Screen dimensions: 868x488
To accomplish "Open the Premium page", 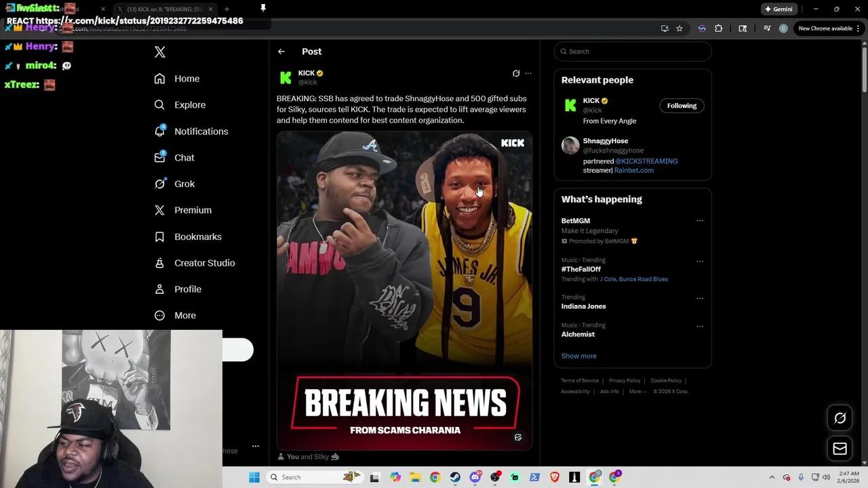I will tap(183, 210).
